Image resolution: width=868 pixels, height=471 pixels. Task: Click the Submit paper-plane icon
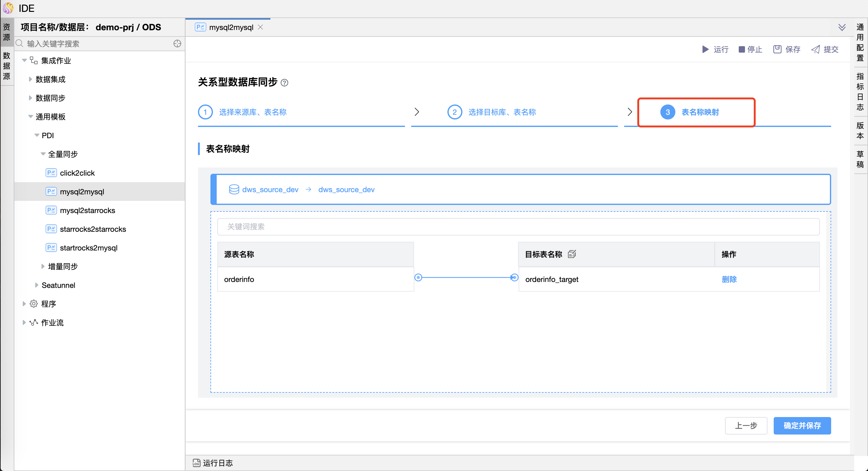tap(816, 50)
